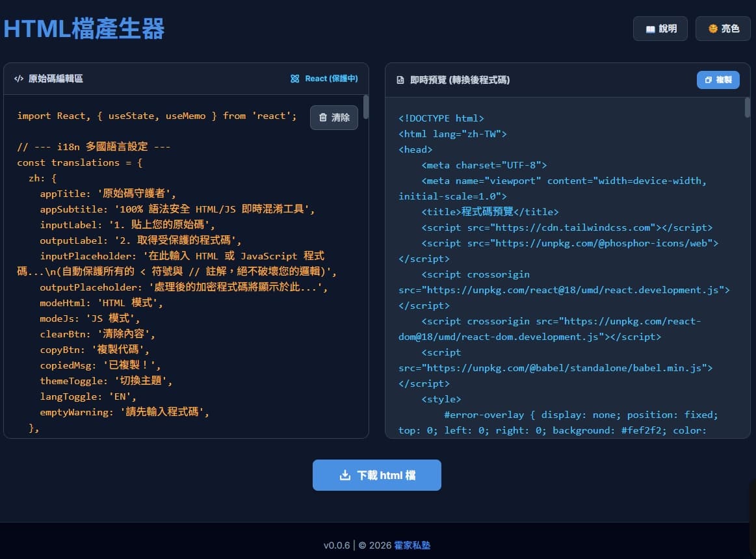Click the React atom icon

click(294, 79)
